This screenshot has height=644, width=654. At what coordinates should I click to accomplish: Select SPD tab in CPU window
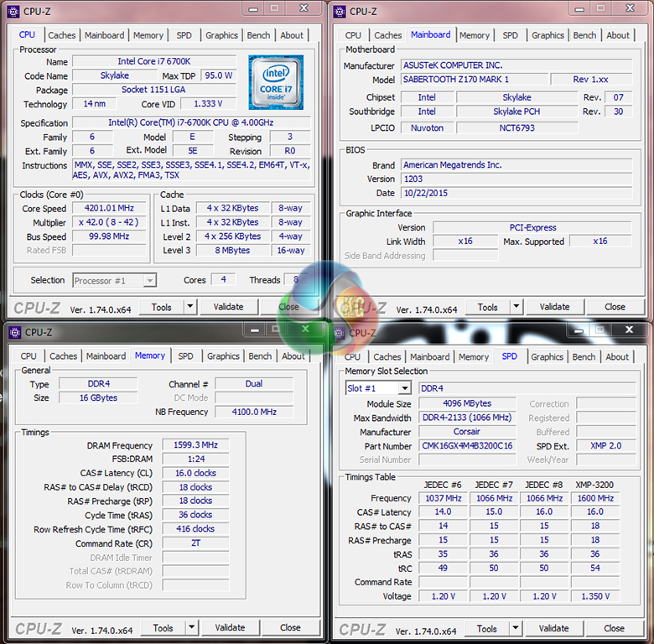(x=184, y=35)
